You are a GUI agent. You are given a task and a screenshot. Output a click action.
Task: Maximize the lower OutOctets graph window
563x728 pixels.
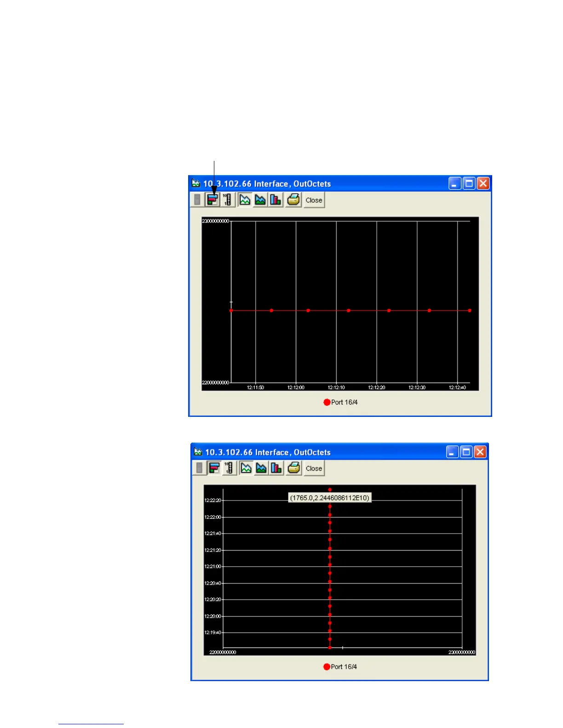click(x=466, y=452)
